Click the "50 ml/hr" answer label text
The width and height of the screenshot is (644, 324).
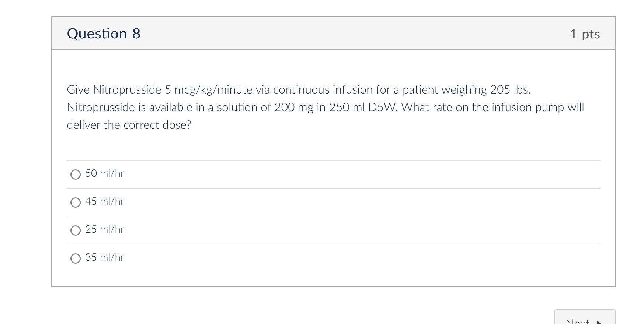click(105, 173)
